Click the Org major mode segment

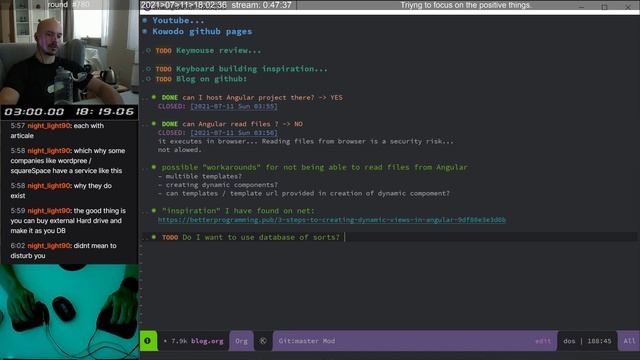click(x=241, y=341)
